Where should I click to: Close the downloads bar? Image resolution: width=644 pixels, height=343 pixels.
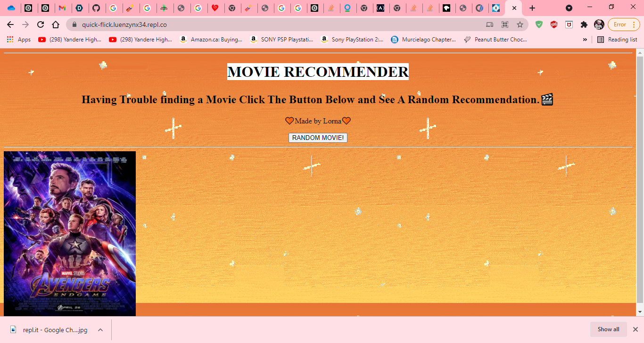click(635, 329)
